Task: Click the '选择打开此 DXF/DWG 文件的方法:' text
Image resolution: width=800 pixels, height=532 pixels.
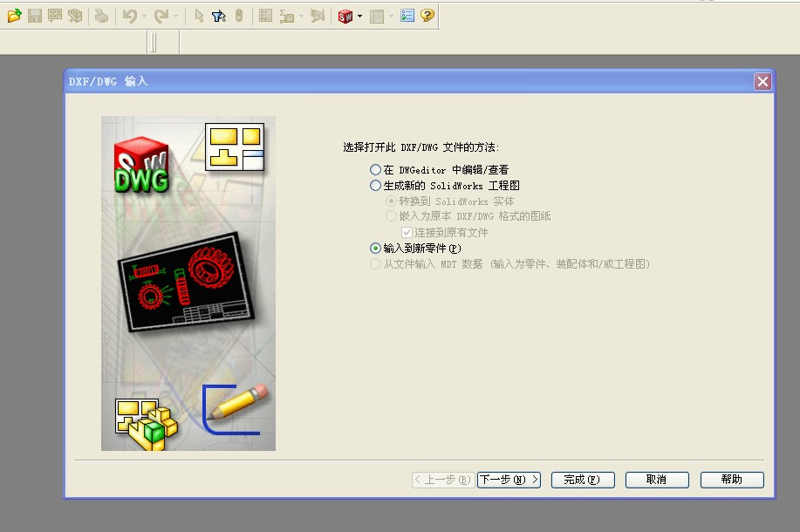Action: tap(421, 147)
